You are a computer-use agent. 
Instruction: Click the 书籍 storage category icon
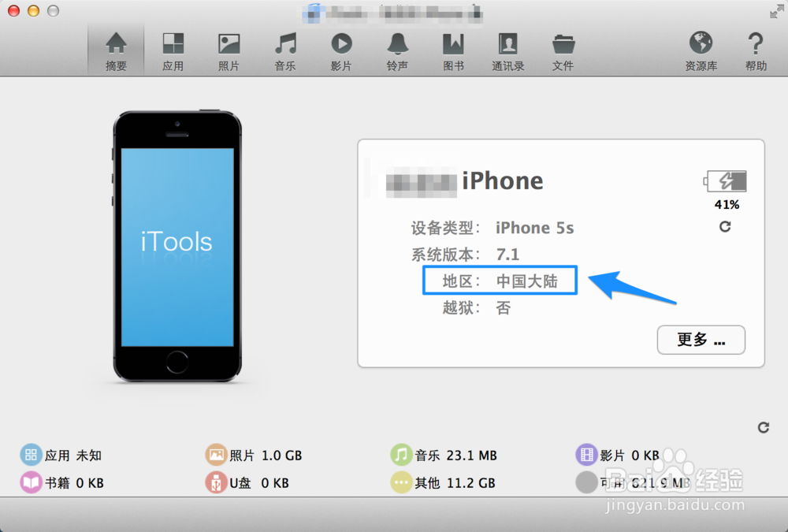[31, 482]
